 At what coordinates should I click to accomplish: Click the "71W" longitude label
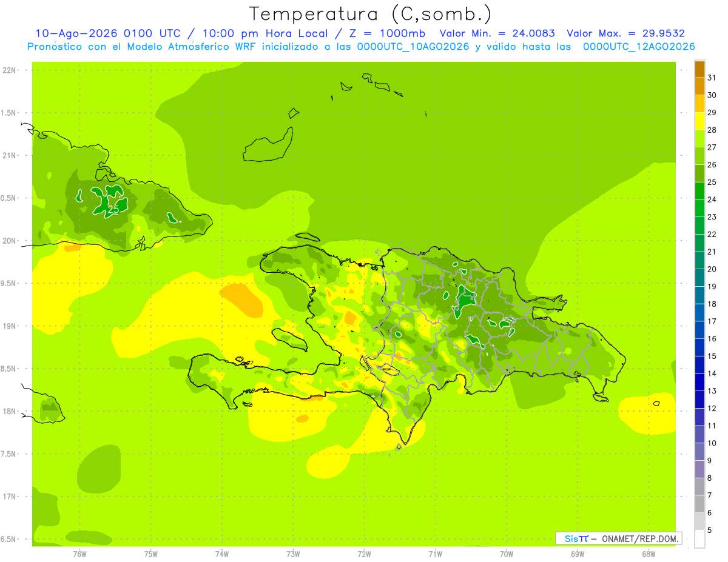pos(435,554)
